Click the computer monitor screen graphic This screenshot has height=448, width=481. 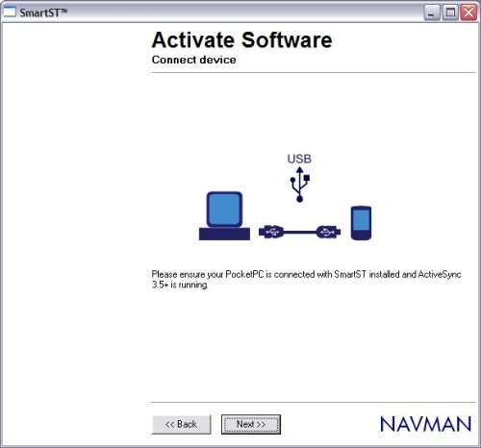pyautogui.click(x=224, y=210)
